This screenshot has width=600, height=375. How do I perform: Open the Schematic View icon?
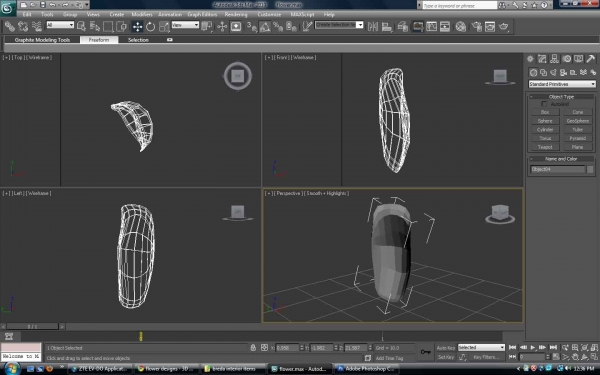(445, 26)
